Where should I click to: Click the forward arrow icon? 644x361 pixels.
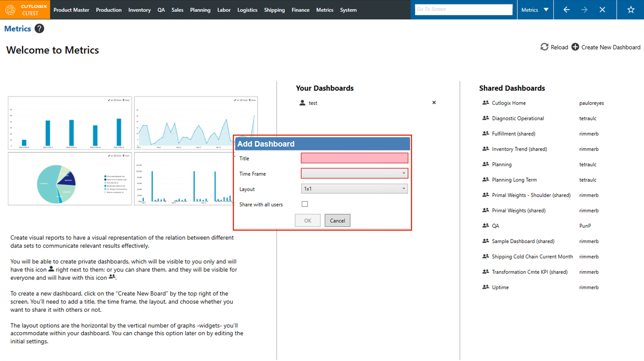tap(584, 10)
